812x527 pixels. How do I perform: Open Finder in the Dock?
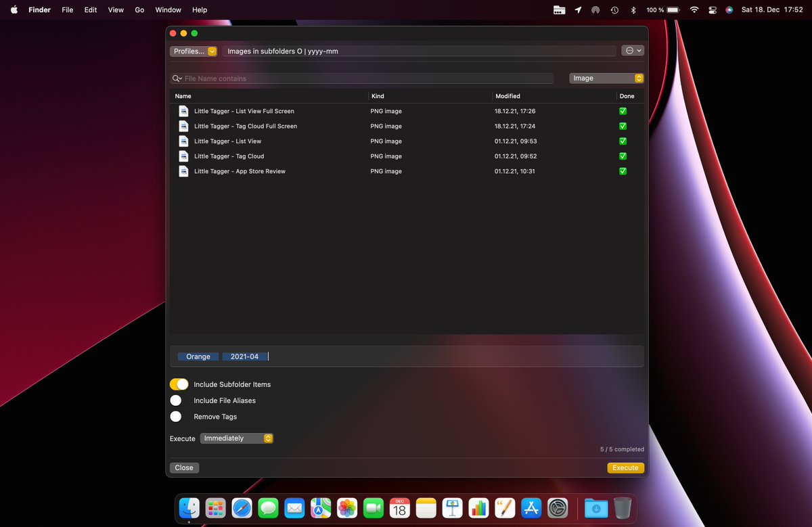tap(189, 507)
